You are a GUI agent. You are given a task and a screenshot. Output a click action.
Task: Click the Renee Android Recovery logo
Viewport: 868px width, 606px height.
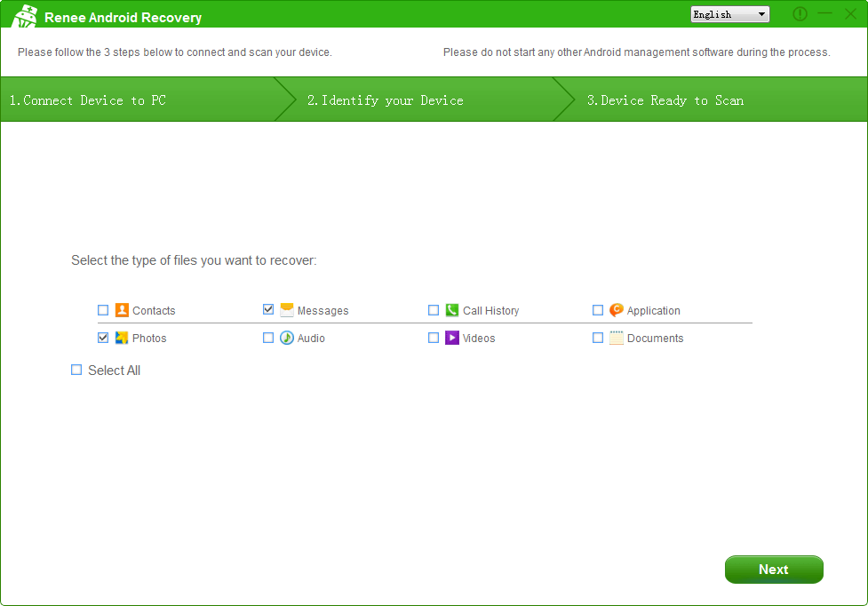pyautogui.click(x=25, y=16)
